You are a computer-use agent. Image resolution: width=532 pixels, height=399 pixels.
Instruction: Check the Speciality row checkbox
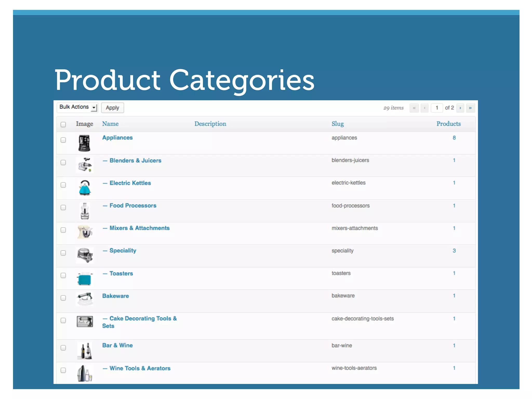coord(63,253)
